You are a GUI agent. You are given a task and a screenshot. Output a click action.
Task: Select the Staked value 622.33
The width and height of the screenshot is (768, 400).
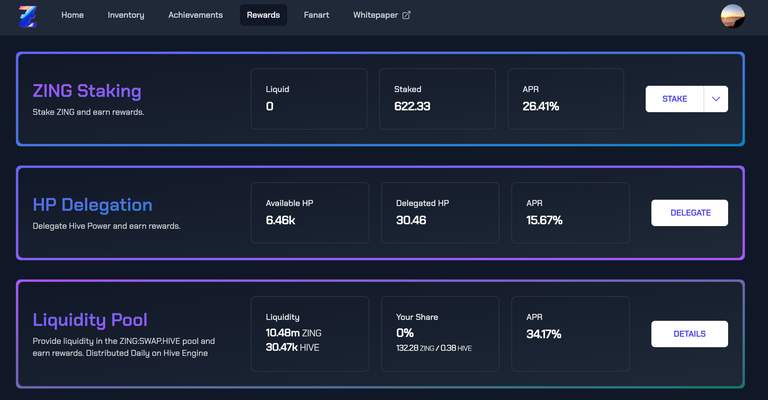pyautogui.click(x=412, y=106)
